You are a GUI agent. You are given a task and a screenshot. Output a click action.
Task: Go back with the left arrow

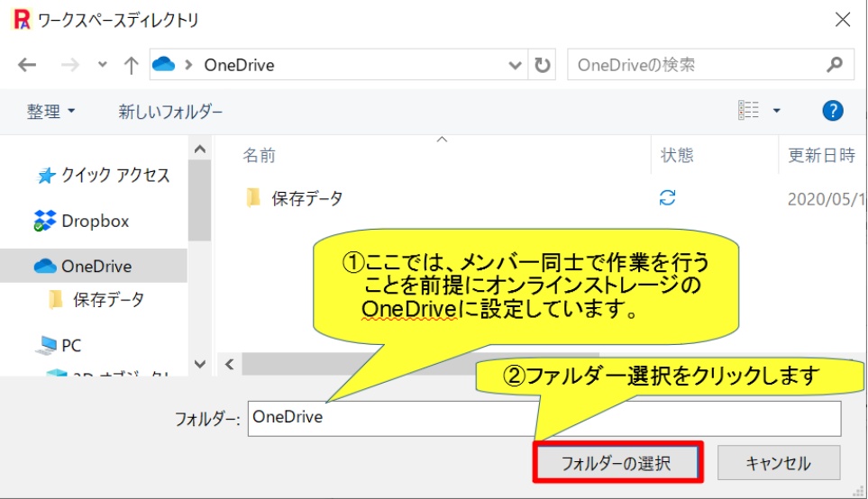point(26,65)
